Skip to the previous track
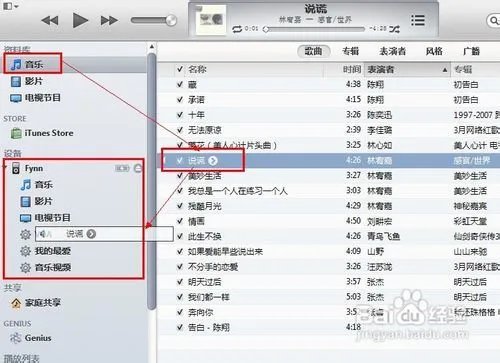 click(x=50, y=21)
